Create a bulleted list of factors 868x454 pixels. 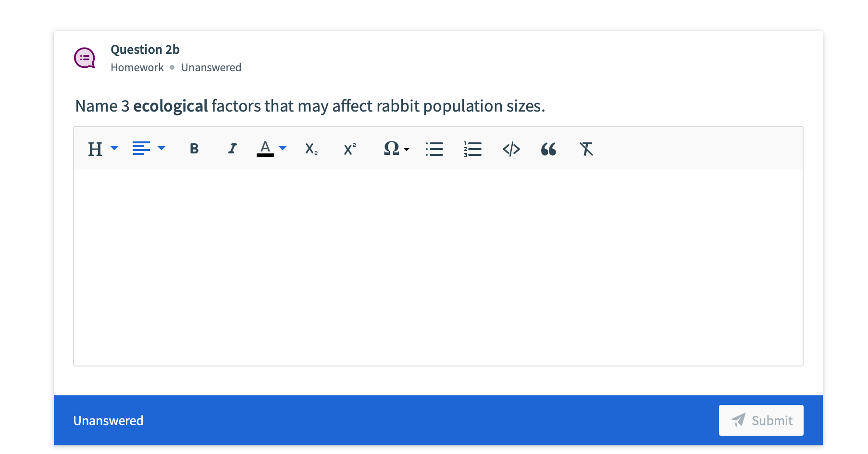pos(434,149)
